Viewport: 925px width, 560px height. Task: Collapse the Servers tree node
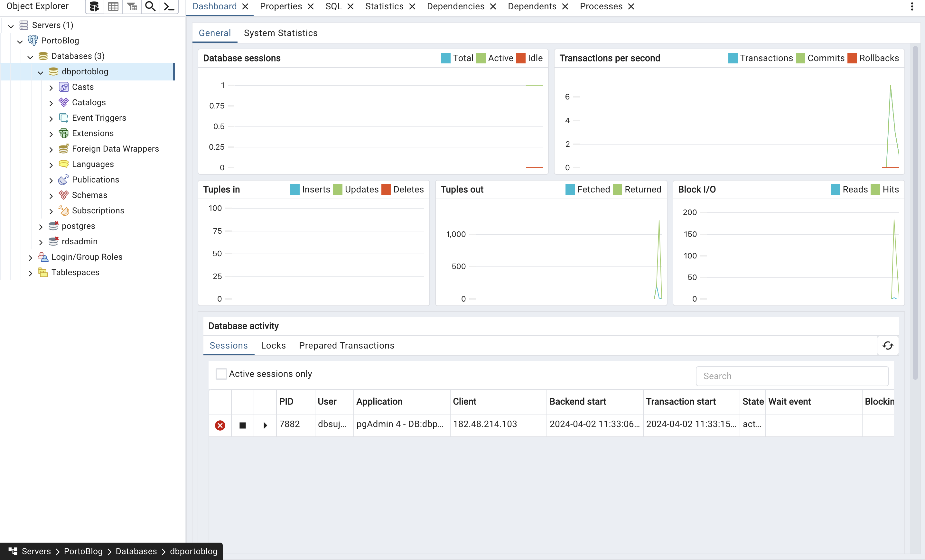click(x=11, y=26)
